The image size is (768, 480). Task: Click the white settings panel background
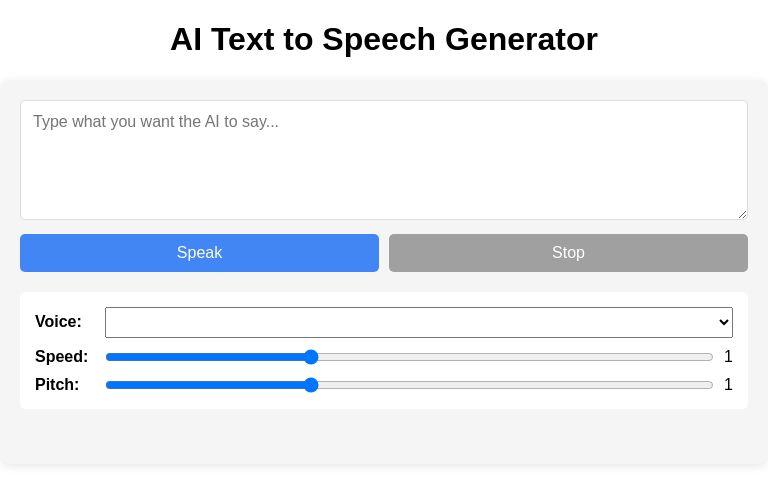pyautogui.click(x=400, y=400)
